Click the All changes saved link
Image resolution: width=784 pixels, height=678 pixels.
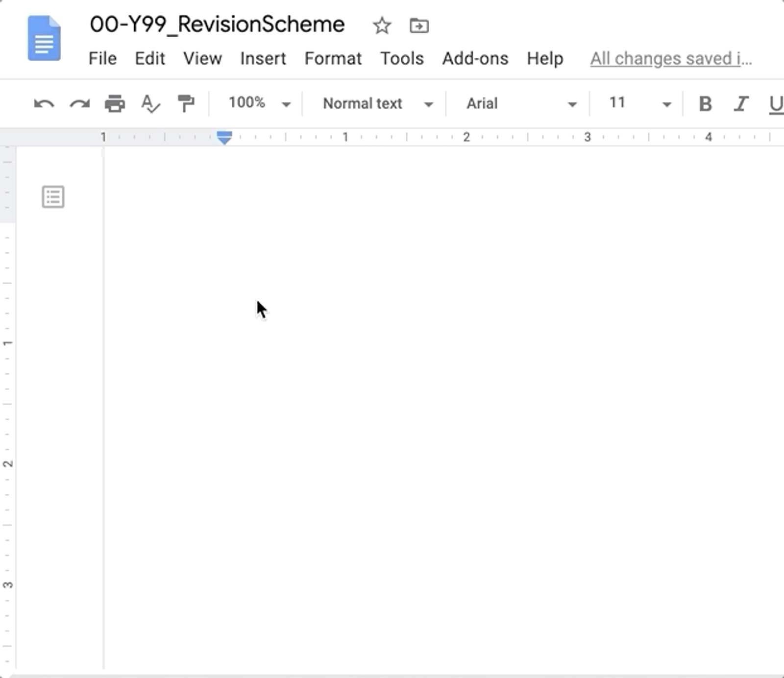670,58
